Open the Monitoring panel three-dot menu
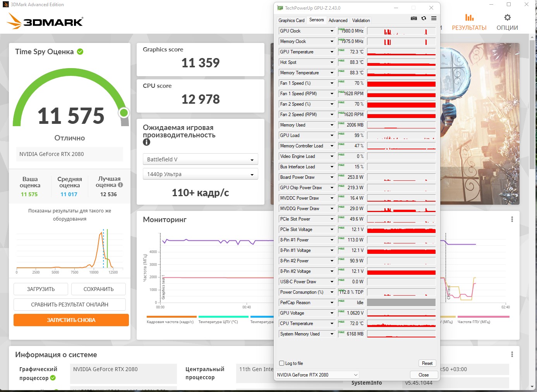Screen dimensions: 537x392 click(512, 219)
